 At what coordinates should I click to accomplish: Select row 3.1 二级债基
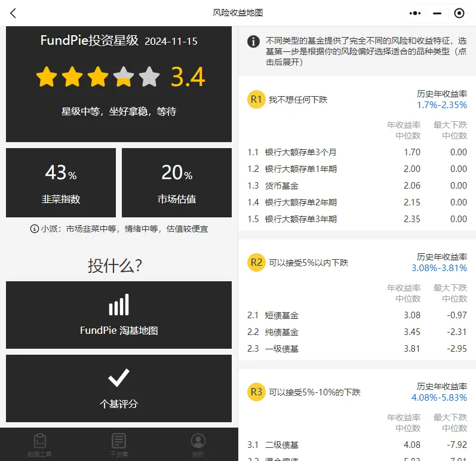pos(357,445)
